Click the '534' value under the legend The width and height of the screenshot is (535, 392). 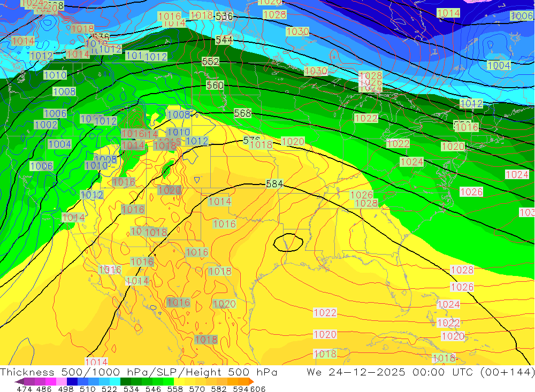click(131, 389)
